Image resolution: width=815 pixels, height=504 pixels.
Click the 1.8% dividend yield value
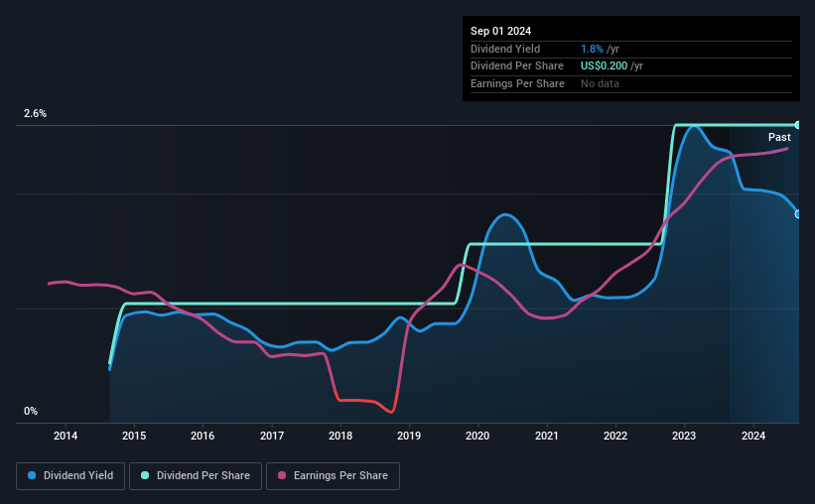[592, 49]
